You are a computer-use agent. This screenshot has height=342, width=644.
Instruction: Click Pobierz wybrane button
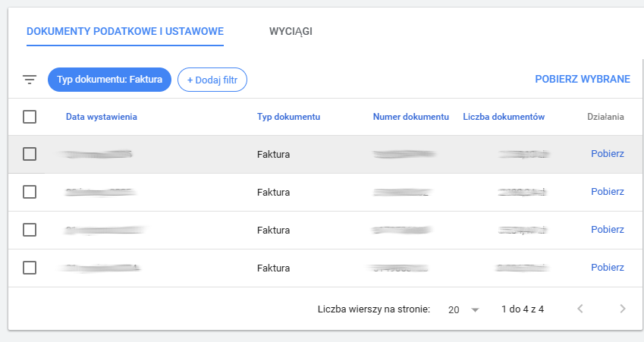pos(583,79)
